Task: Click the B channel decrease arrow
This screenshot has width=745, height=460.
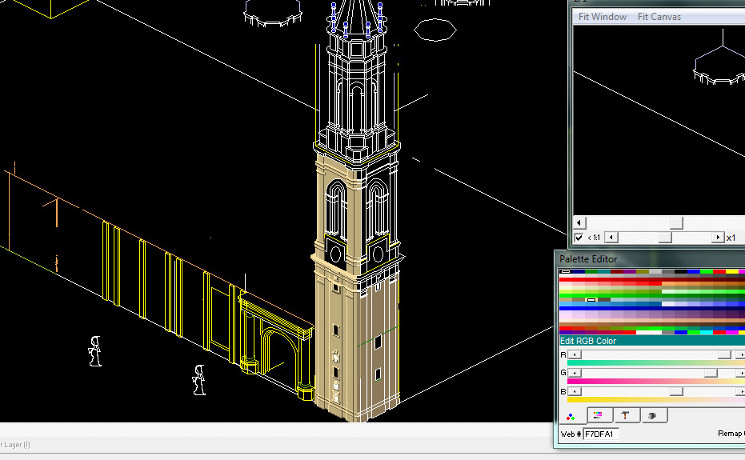Action: (x=574, y=392)
